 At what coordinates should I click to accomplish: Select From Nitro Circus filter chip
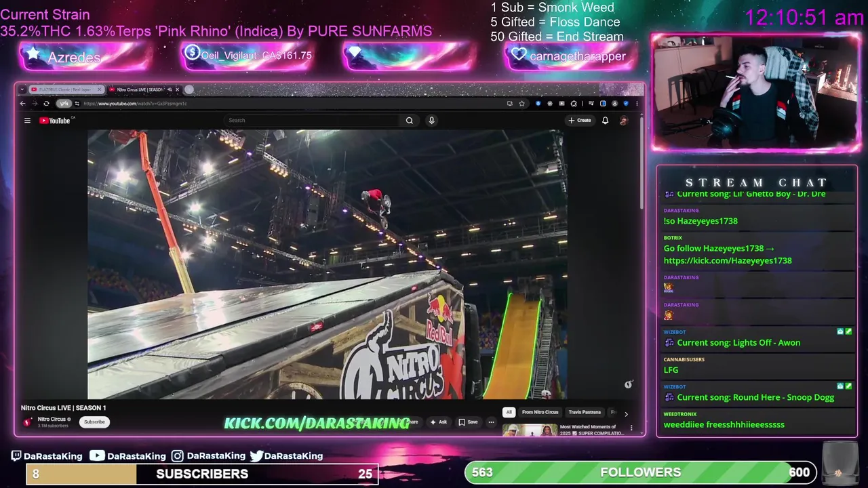click(540, 412)
